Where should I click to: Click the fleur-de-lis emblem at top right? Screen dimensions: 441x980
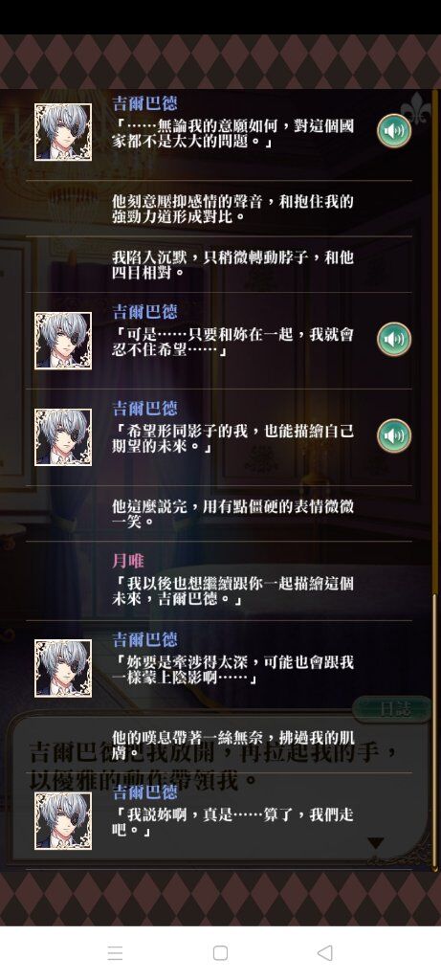coord(415,107)
